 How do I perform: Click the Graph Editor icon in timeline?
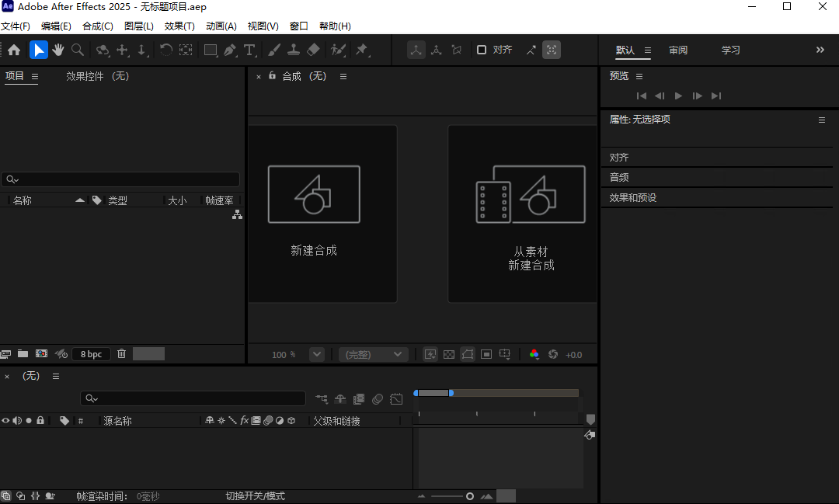[x=396, y=398]
